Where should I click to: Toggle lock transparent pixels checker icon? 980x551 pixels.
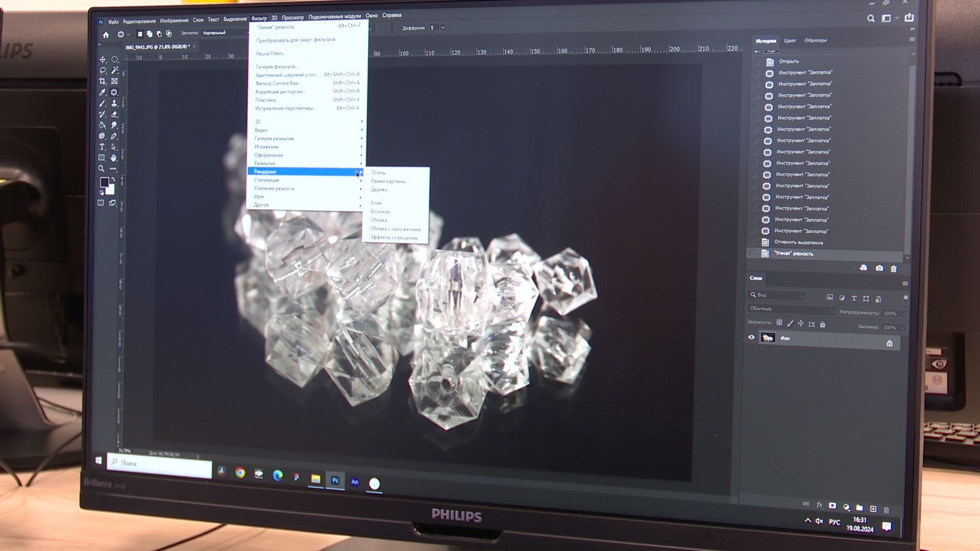[x=779, y=323]
